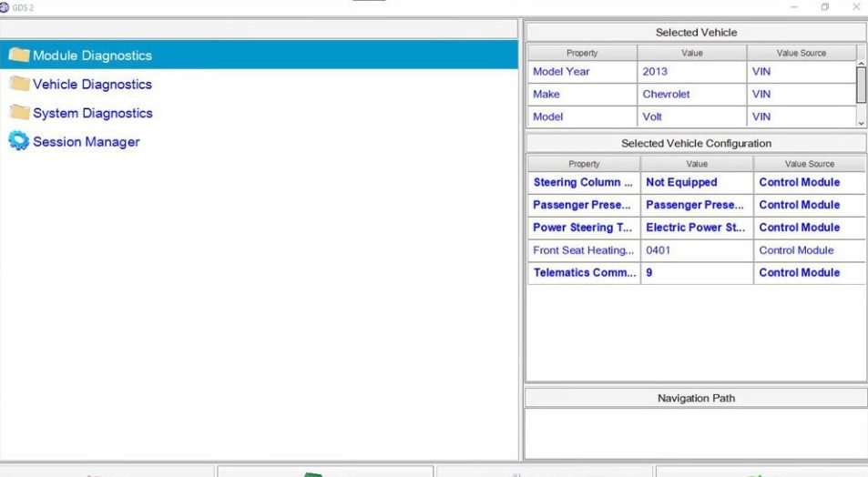This screenshot has height=477, width=868.
Task: Click VIN source in Model row
Action: click(801, 117)
